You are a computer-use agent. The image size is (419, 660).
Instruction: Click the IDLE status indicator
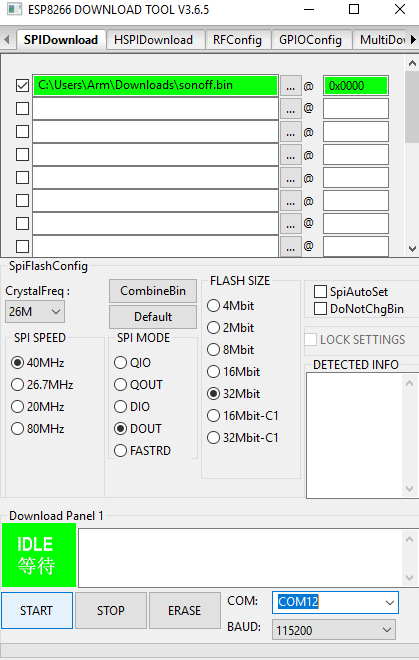tap(39, 555)
